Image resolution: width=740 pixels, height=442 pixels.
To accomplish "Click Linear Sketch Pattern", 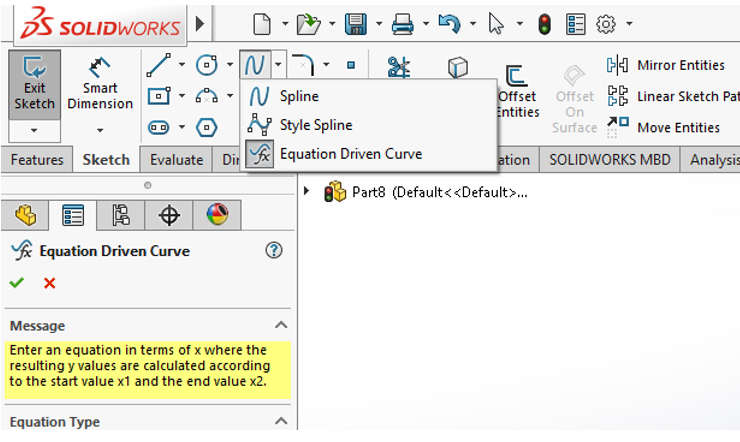I will coord(673,96).
